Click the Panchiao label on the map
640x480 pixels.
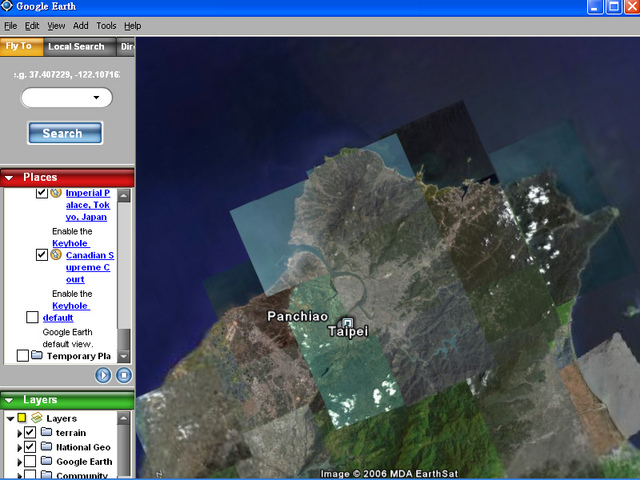298,316
